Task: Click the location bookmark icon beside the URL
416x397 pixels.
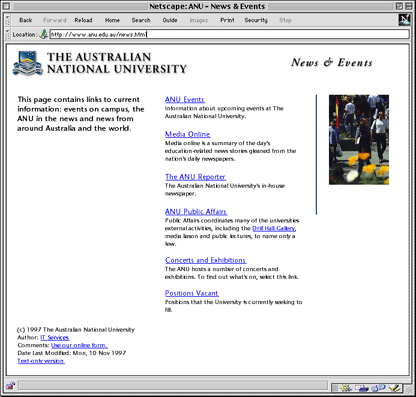Action: coord(43,34)
